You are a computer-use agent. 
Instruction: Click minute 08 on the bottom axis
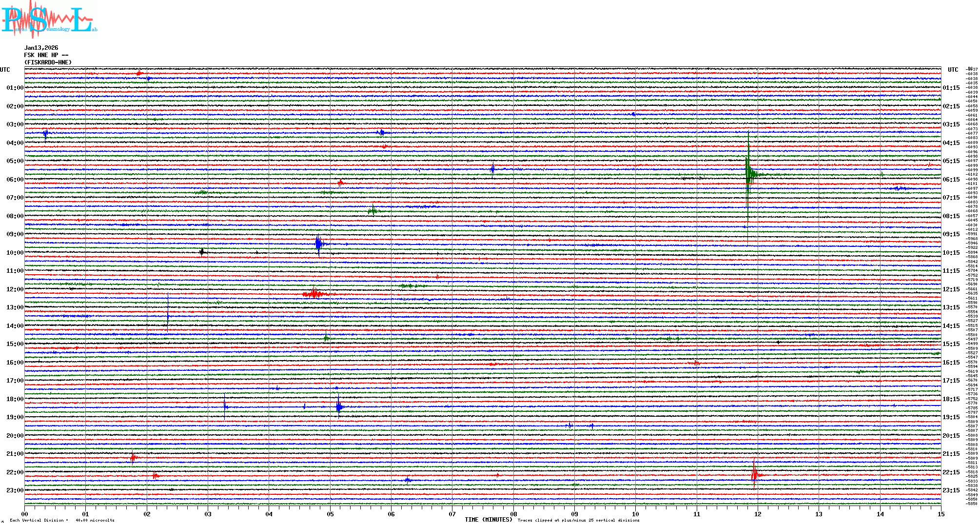click(x=513, y=514)
